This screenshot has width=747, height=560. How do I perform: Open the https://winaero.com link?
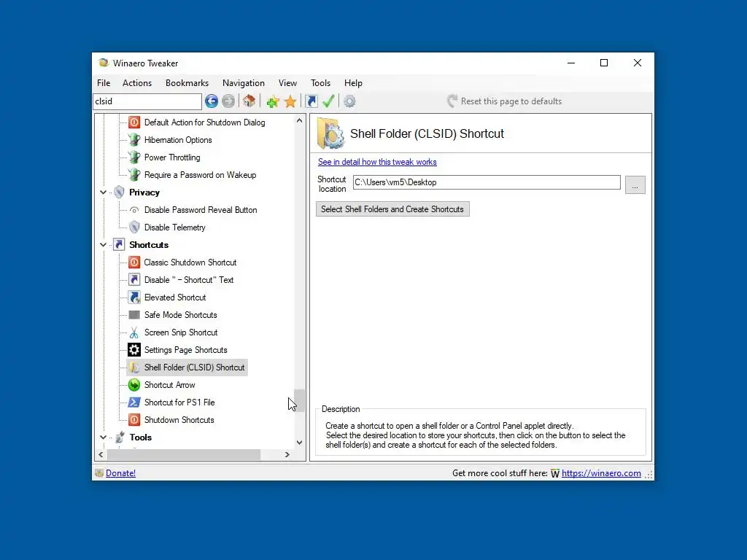pyautogui.click(x=601, y=472)
